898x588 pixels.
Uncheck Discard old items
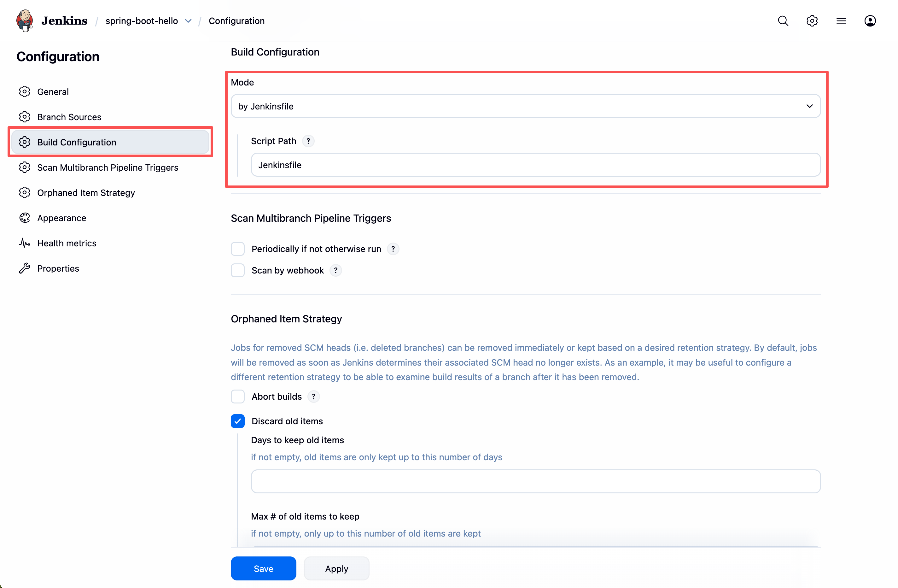point(238,421)
